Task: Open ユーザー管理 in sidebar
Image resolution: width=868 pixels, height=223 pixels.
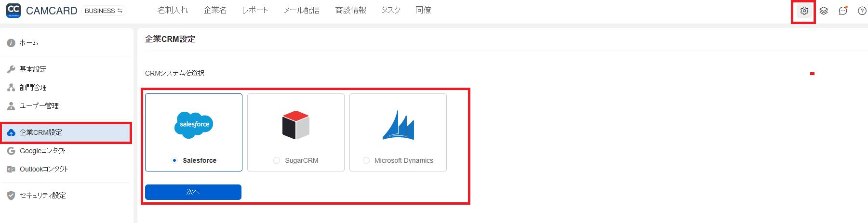Action: (39, 106)
